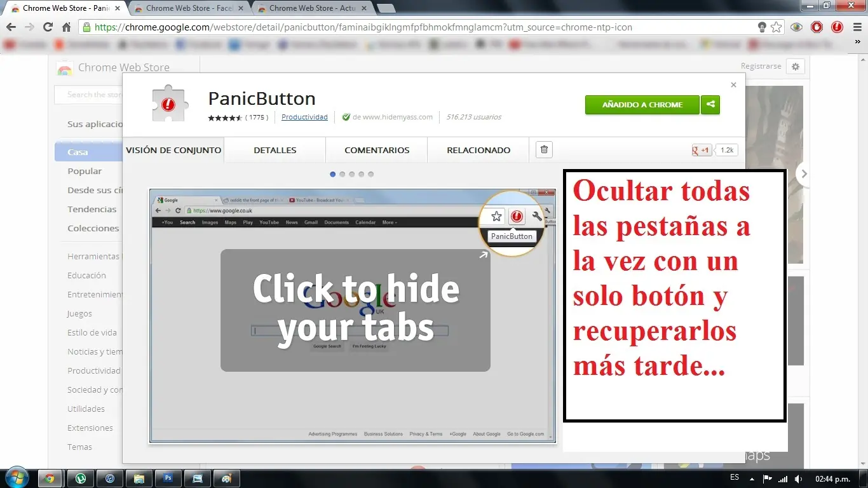
Task: Open 'Sus aplicaciones' in the sidebar
Action: pyautogui.click(x=95, y=124)
